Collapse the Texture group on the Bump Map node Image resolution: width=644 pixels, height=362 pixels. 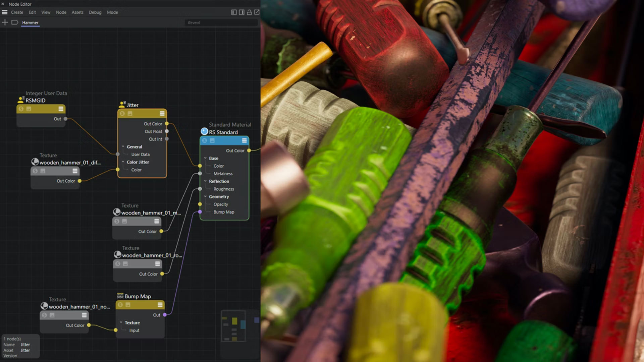coord(121,322)
